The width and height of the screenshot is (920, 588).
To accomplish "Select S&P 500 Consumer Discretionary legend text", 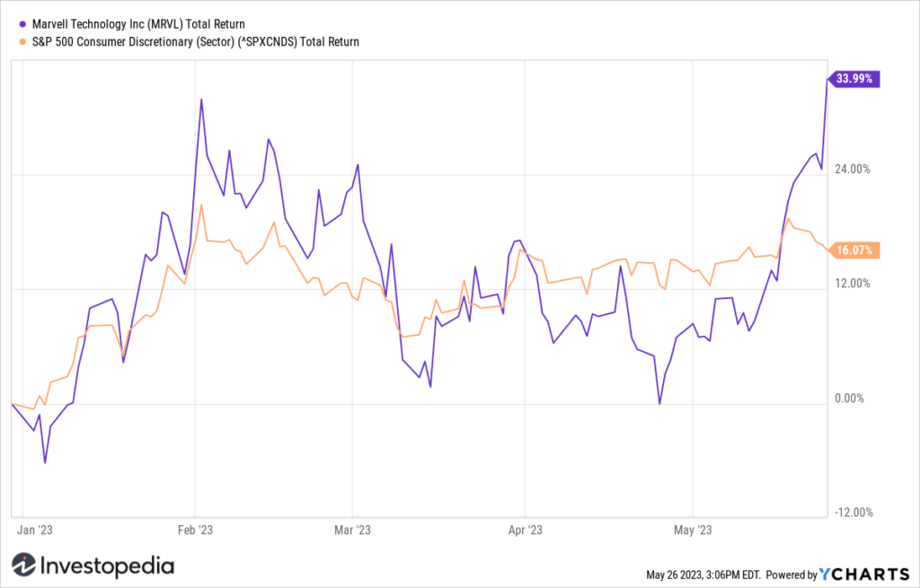I will 195,42.
